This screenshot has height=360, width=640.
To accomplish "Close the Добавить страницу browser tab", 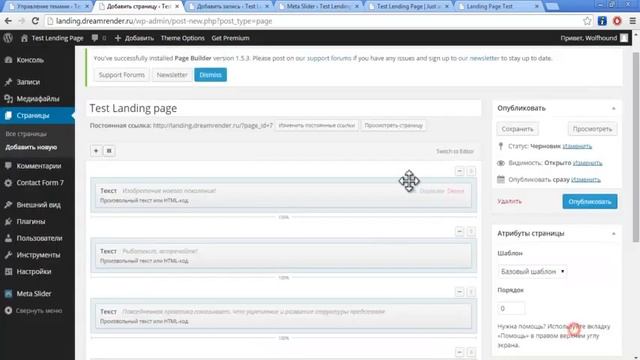I will [x=177, y=7].
